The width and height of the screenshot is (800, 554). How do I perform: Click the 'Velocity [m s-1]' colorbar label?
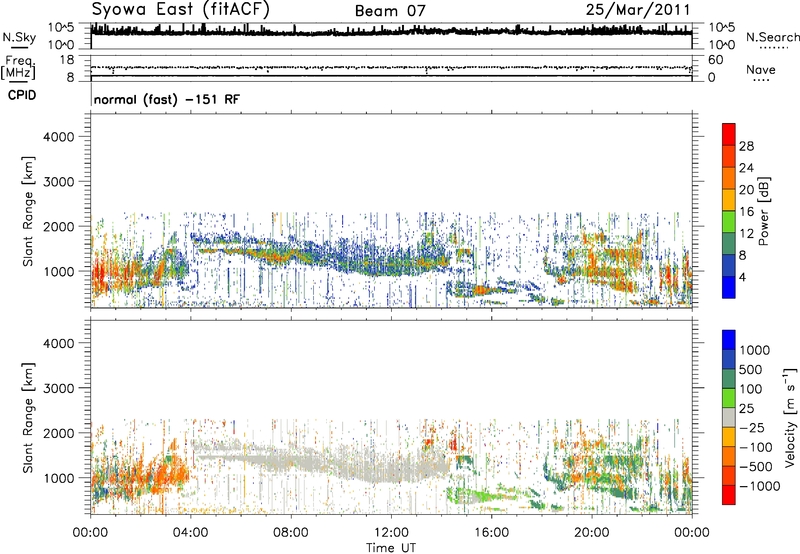click(790, 418)
